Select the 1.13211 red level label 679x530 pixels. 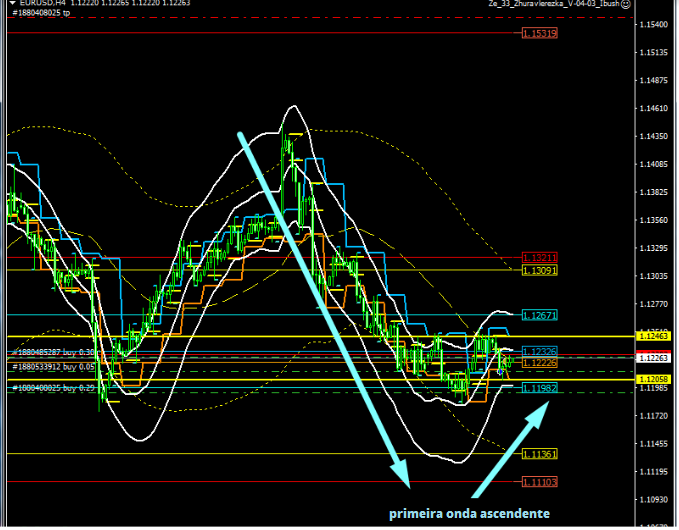[x=539, y=258]
